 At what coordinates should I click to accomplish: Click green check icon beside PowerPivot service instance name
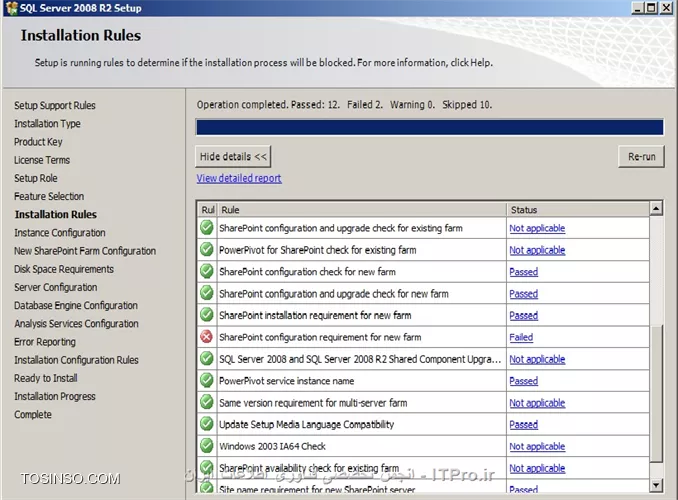[207, 381]
